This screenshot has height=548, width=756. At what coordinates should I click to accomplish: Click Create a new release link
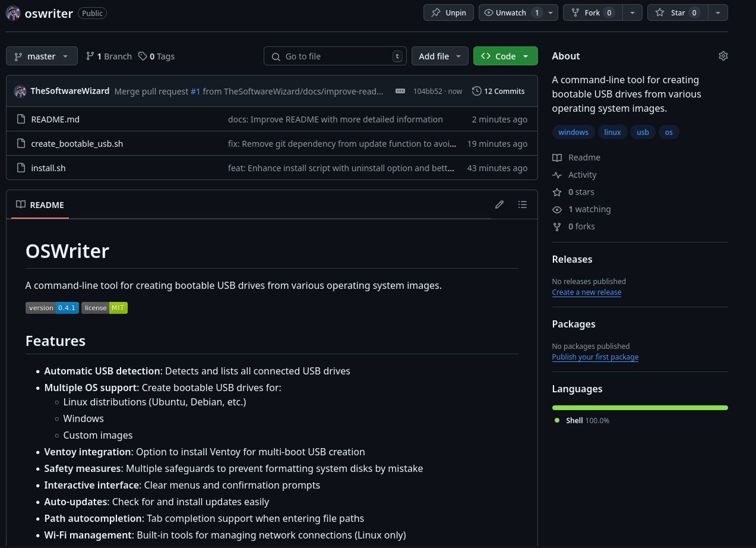587,292
